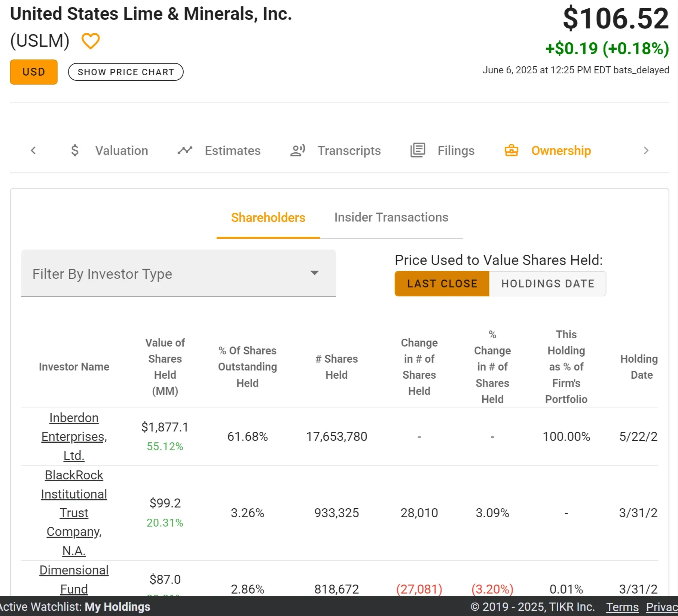678x616 pixels.
Task: Open BlackRock Institutional Trust Company link
Action: [x=74, y=513]
